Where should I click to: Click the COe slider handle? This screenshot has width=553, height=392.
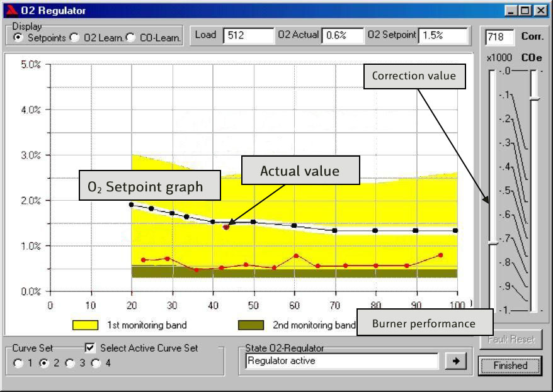pos(535,99)
